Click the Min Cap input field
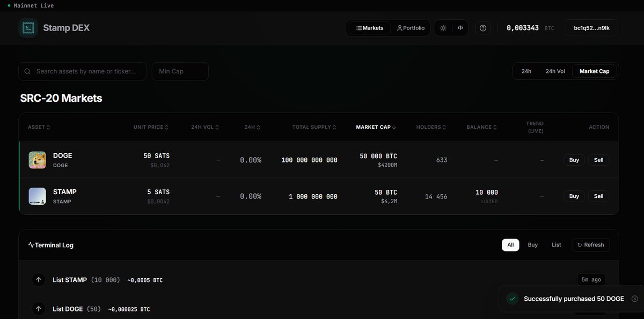This screenshot has width=644, height=319. click(x=180, y=71)
